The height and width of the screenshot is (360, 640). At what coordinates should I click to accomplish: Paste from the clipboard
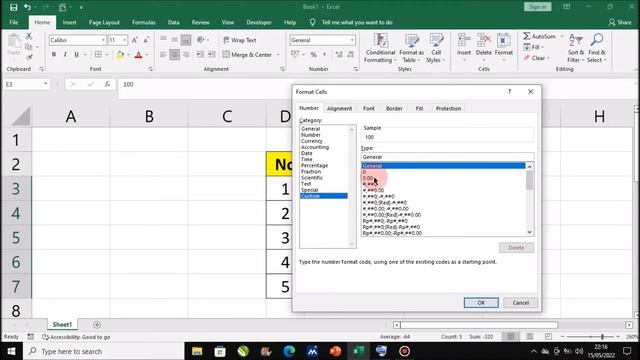pyautogui.click(x=14, y=45)
